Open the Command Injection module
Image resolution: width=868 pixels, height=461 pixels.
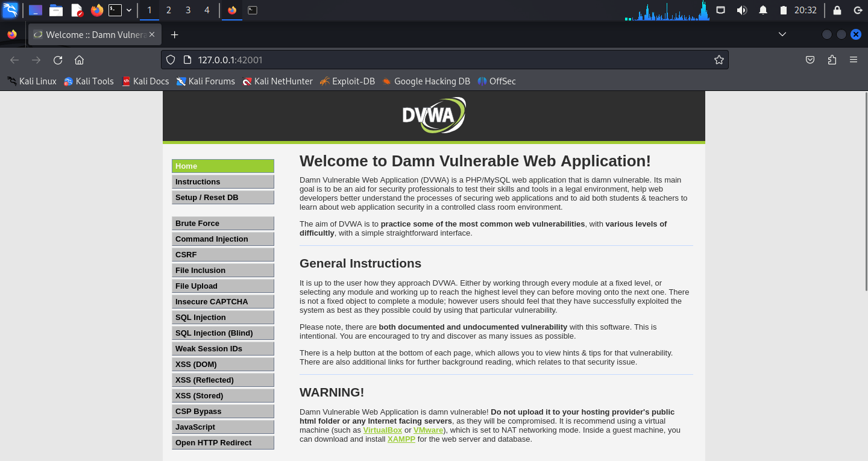pos(223,239)
